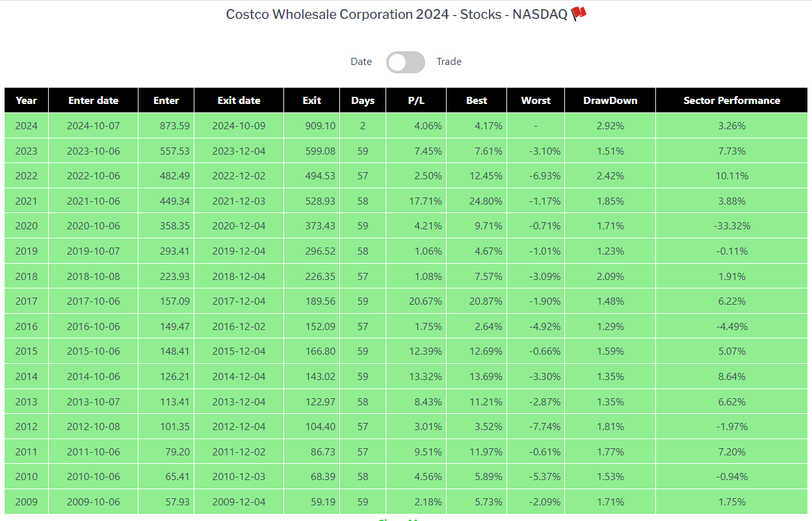The height and width of the screenshot is (521, 812).
Task: Click the 'Enter' price column header
Action: point(166,101)
